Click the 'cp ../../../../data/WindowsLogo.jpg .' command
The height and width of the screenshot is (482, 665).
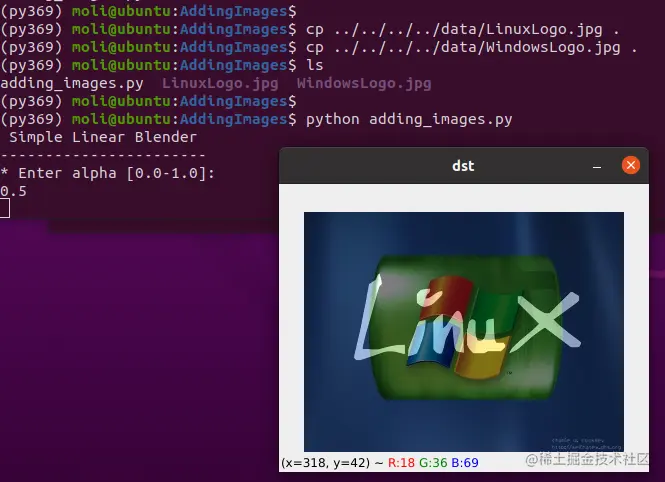[471, 47]
